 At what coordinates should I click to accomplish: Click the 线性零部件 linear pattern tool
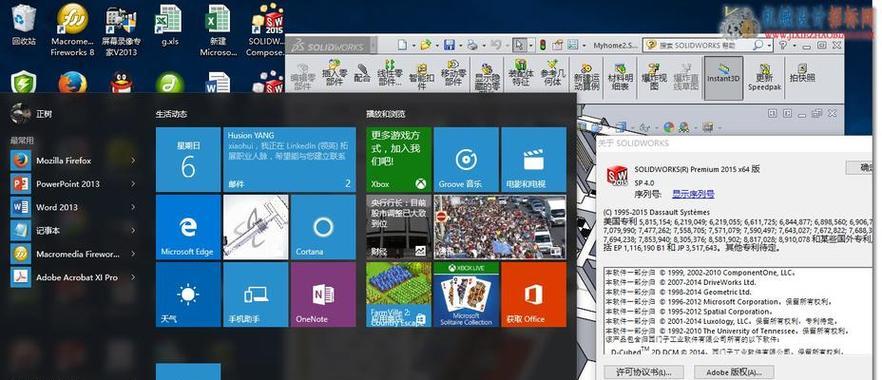(389, 73)
